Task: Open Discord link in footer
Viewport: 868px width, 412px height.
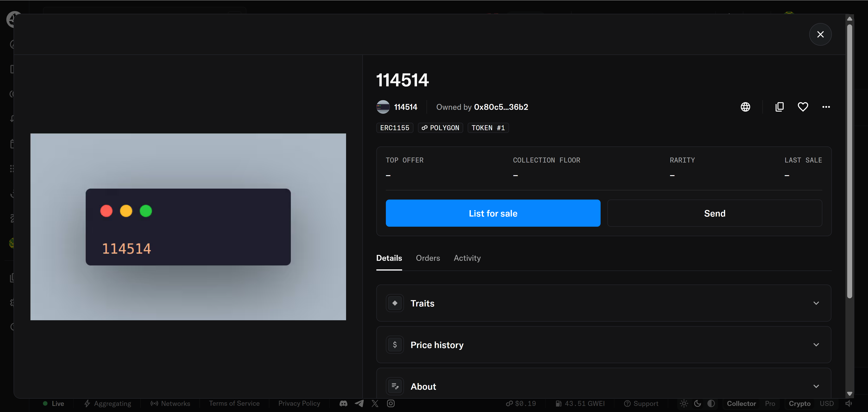Action: [x=343, y=403]
